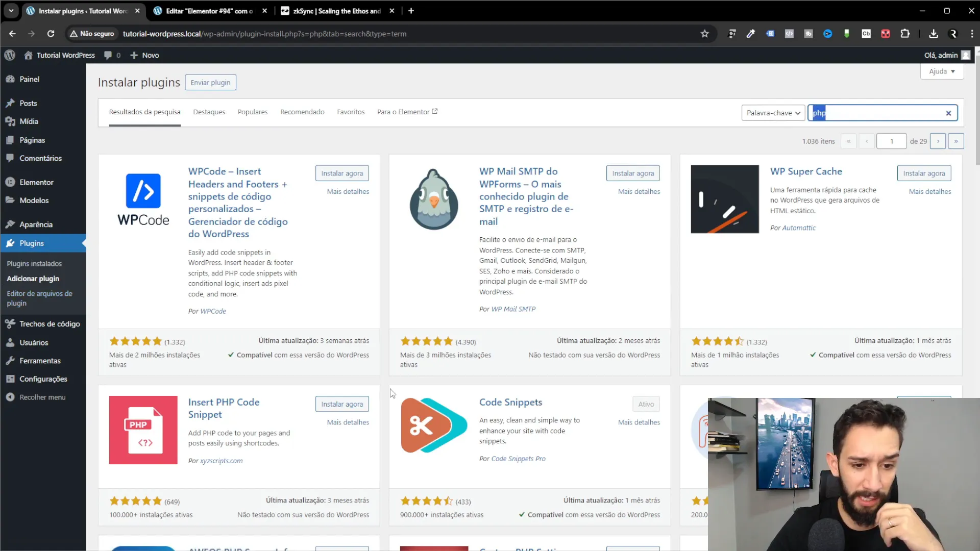The image size is (980, 551).
Task: Switch to Populares tab
Action: pos(252,112)
